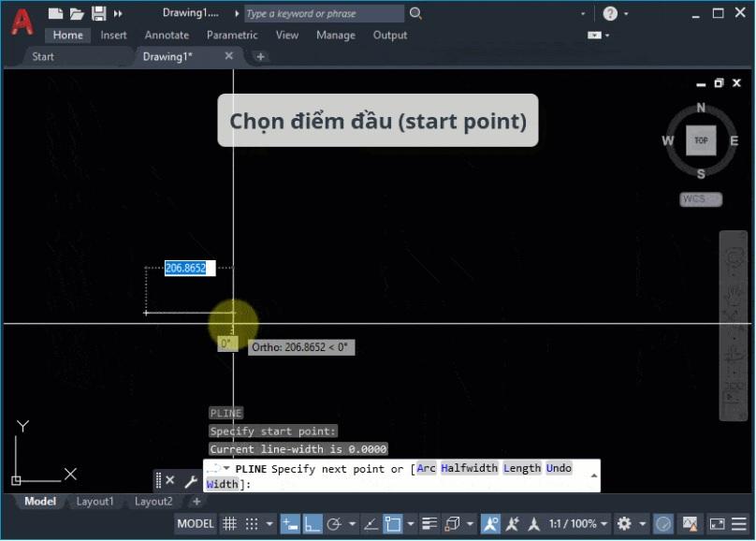Image resolution: width=756 pixels, height=541 pixels.
Task: Choose the Arc option in command line
Action: pos(427,468)
